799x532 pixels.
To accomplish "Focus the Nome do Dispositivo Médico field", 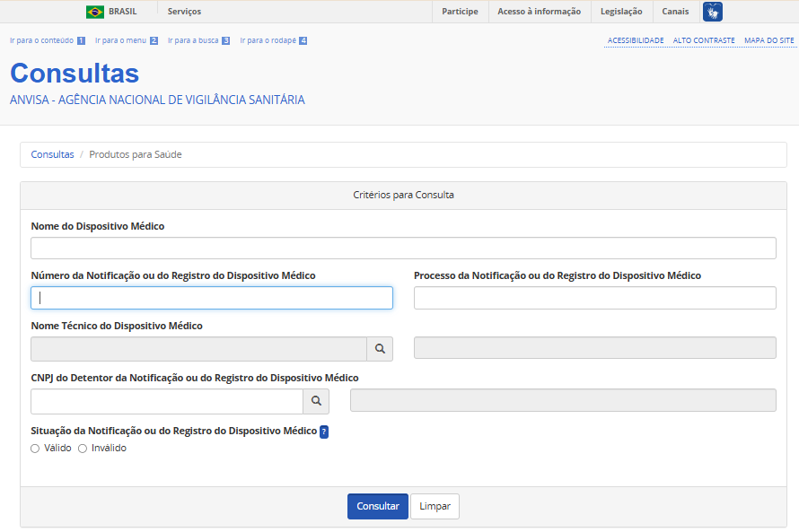I will point(403,249).
